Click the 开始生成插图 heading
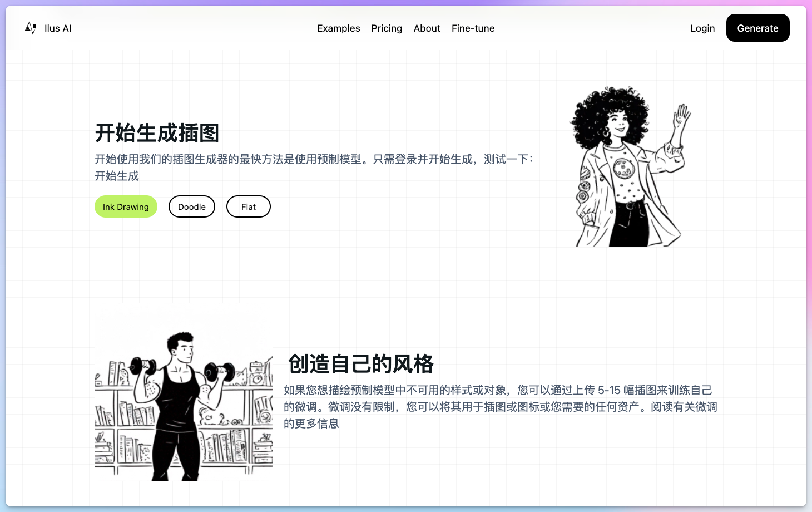 click(x=157, y=133)
